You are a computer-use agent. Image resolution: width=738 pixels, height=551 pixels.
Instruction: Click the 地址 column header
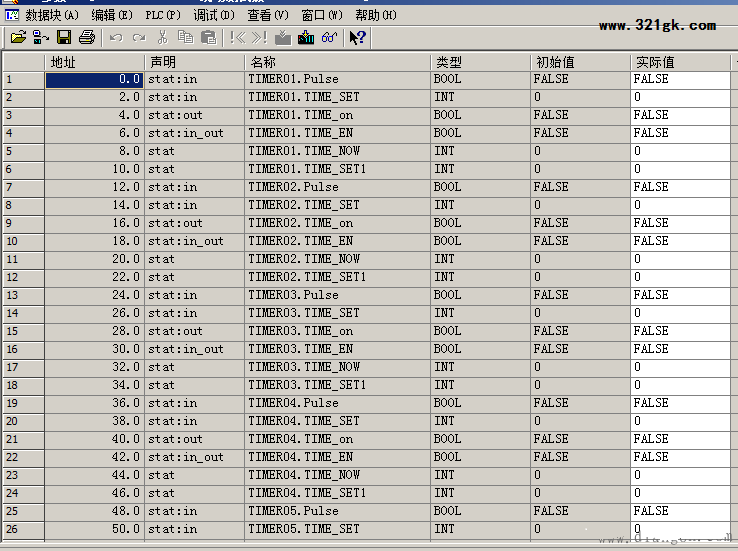pyautogui.click(x=95, y=62)
